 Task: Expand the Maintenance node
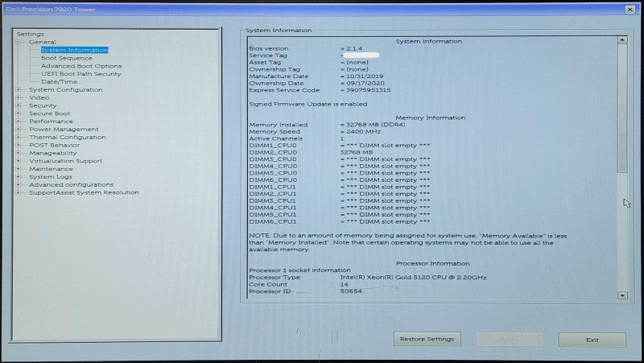click(18, 169)
